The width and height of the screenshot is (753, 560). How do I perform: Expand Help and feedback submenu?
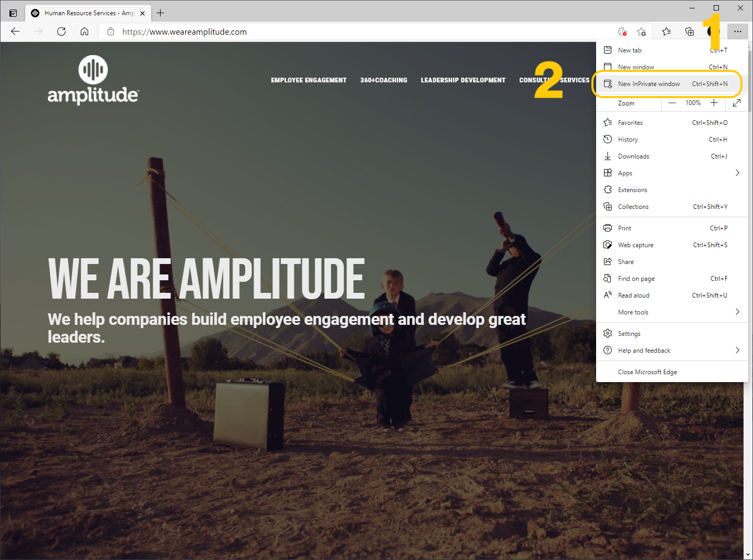[x=672, y=350]
